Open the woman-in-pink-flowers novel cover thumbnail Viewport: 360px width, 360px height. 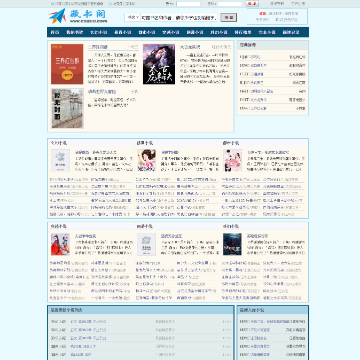click(147, 160)
